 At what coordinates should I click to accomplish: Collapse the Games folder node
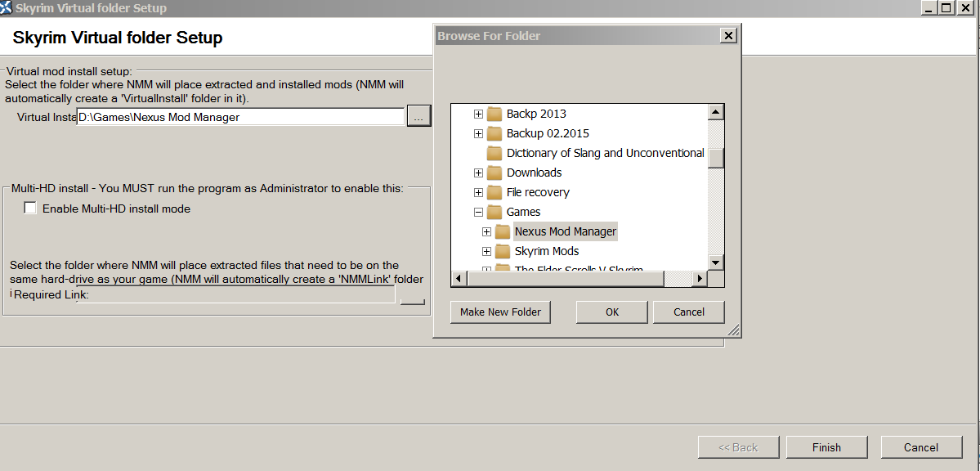478,212
